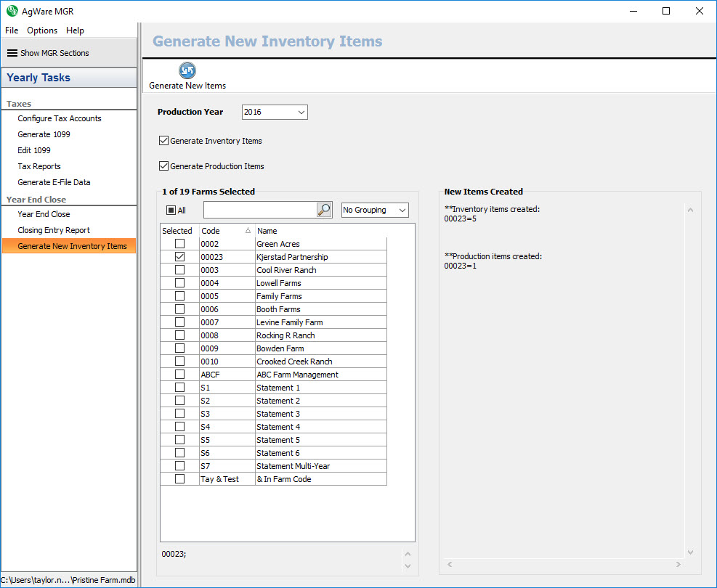
Task: Check the Green Acres farm checkbox
Action: coord(179,244)
